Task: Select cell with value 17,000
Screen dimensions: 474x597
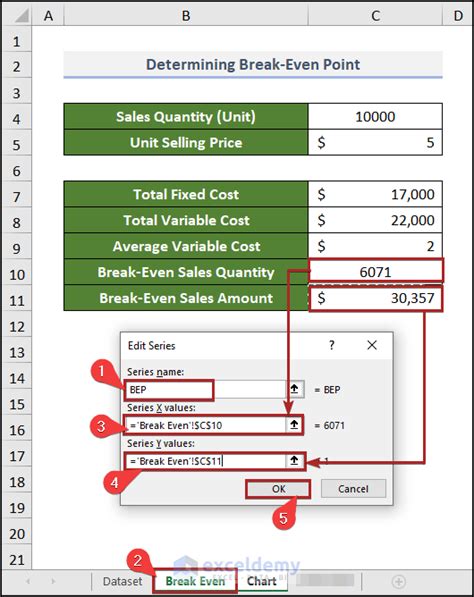Action: click(375, 195)
